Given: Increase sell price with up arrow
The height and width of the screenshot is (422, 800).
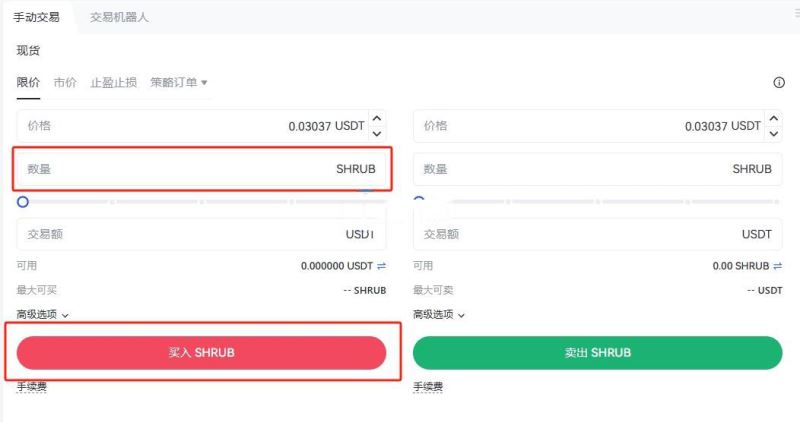Looking at the screenshot, I should point(773,119).
